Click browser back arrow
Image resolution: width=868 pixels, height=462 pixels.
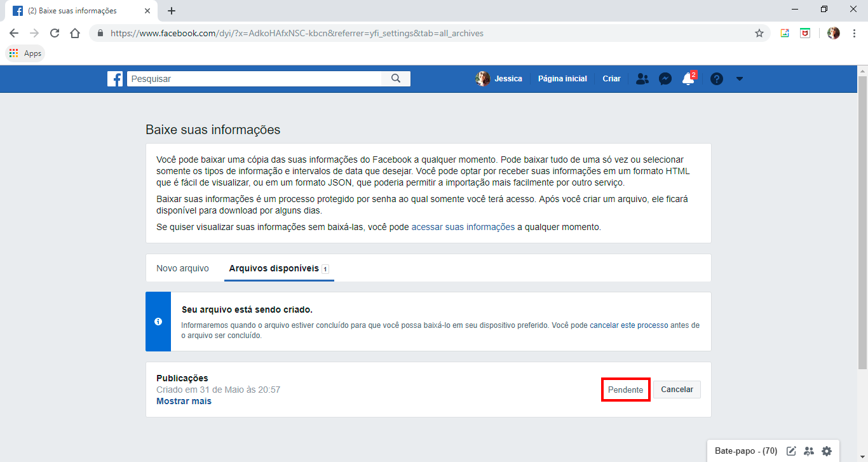tap(14, 33)
